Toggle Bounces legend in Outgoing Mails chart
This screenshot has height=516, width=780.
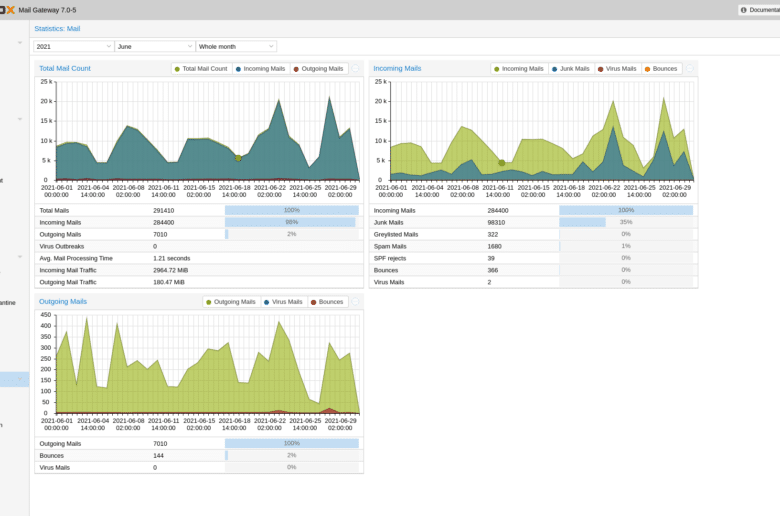click(327, 302)
